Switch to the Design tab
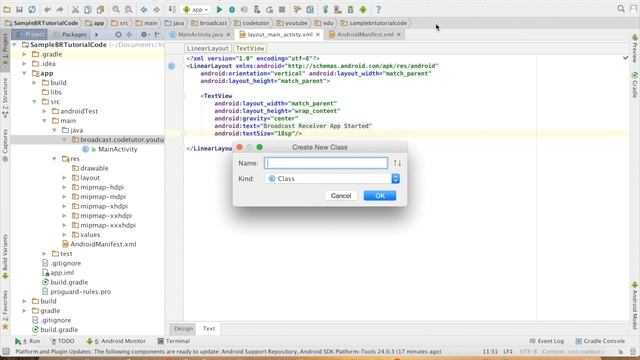The height and width of the screenshot is (360, 640). [183, 329]
